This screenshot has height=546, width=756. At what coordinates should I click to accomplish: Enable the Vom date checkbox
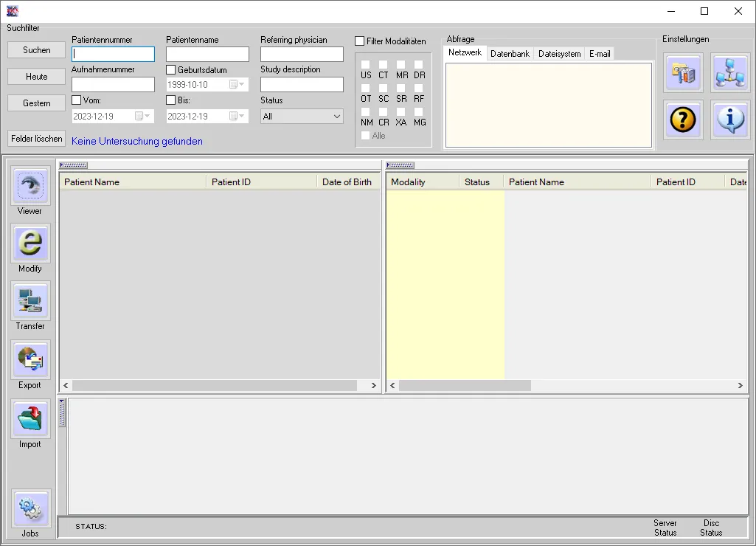click(77, 100)
